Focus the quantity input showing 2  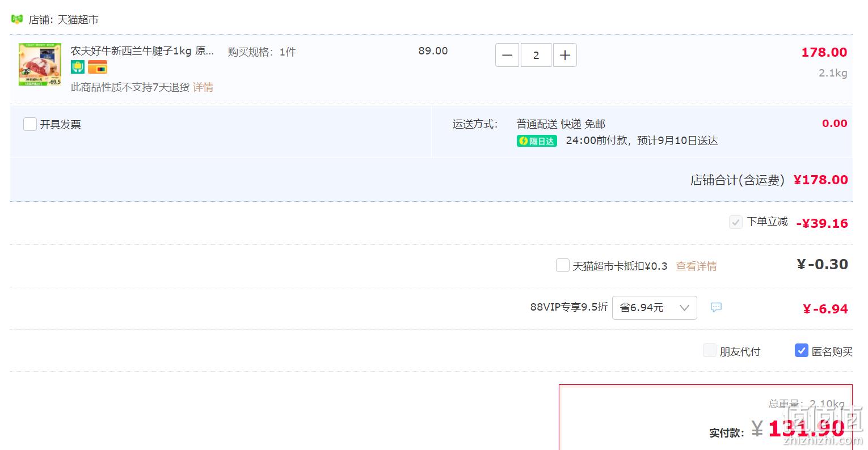(x=536, y=56)
